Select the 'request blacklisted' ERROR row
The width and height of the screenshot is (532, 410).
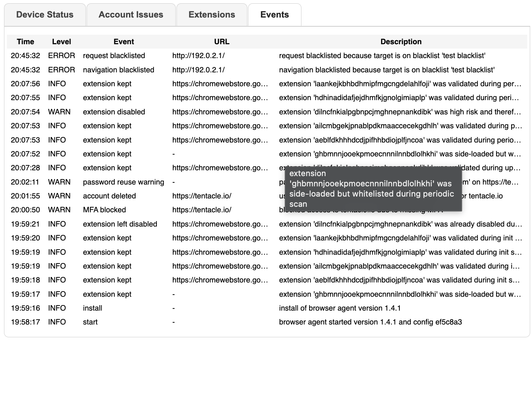tap(114, 56)
